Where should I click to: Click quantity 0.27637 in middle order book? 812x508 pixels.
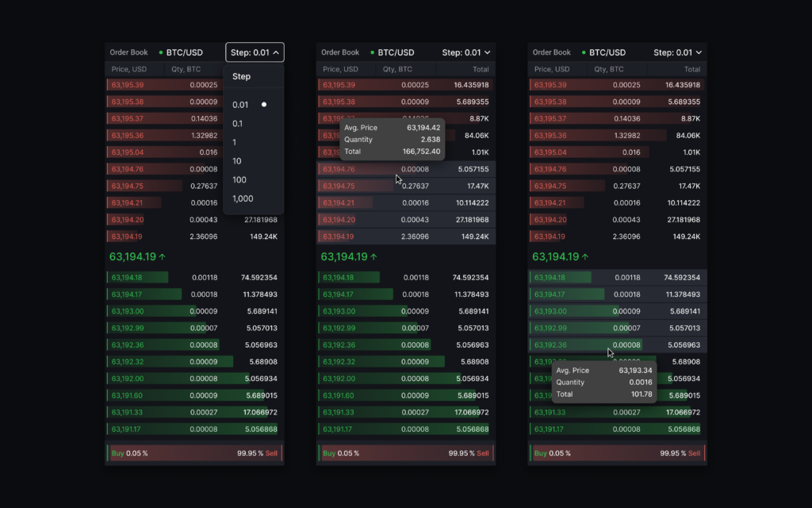[x=416, y=186]
